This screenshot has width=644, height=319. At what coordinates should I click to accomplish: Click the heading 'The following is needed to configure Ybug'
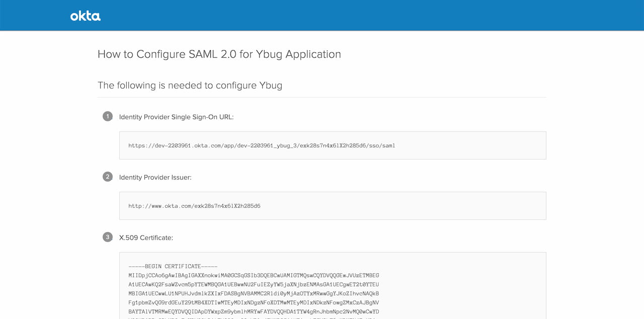pyautogui.click(x=190, y=86)
